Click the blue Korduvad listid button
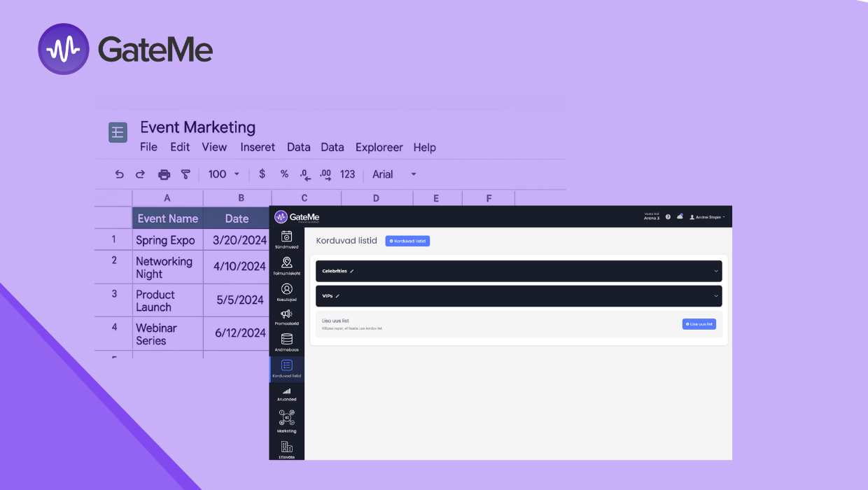The height and width of the screenshot is (490, 868). [x=407, y=241]
